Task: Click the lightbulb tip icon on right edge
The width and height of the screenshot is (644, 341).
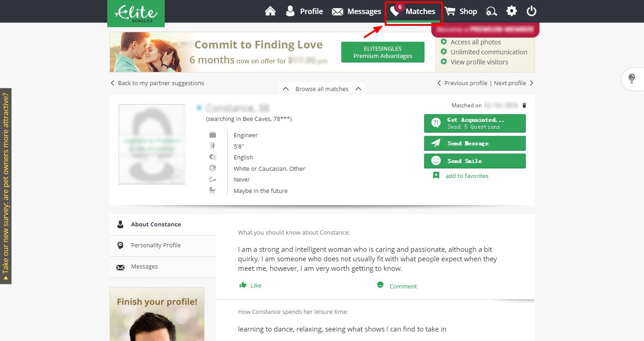Action: (632, 79)
